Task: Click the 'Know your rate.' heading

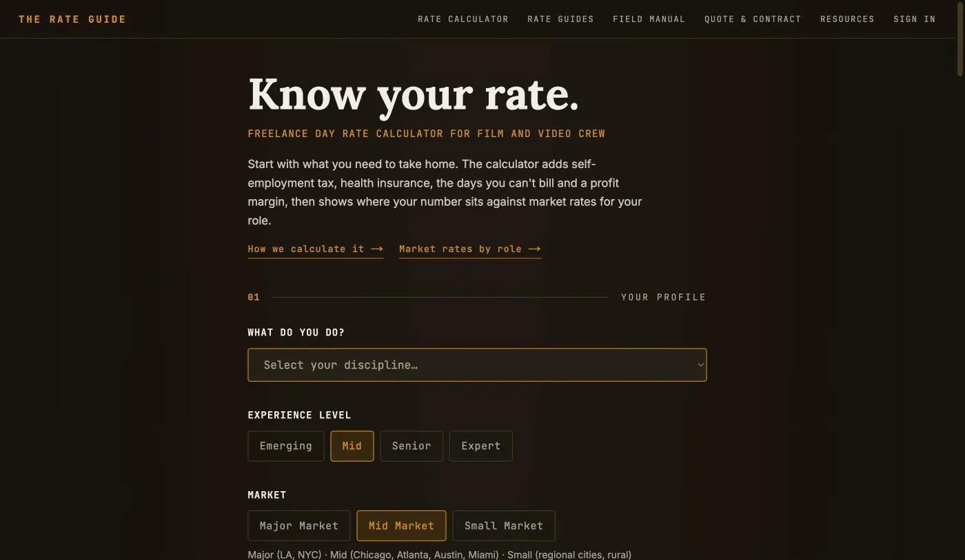Action: [414, 94]
